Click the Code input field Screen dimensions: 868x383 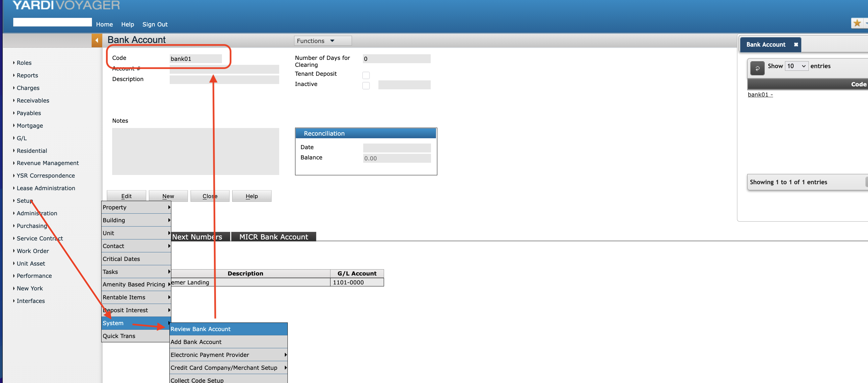coord(196,59)
